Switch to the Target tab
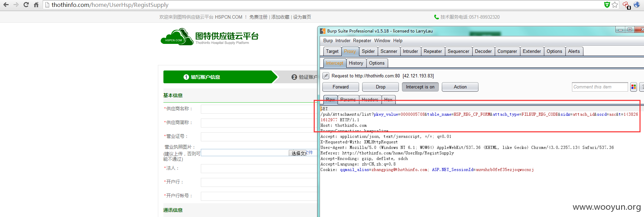The width and height of the screenshot is (644, 217). (x=332, y=51)
